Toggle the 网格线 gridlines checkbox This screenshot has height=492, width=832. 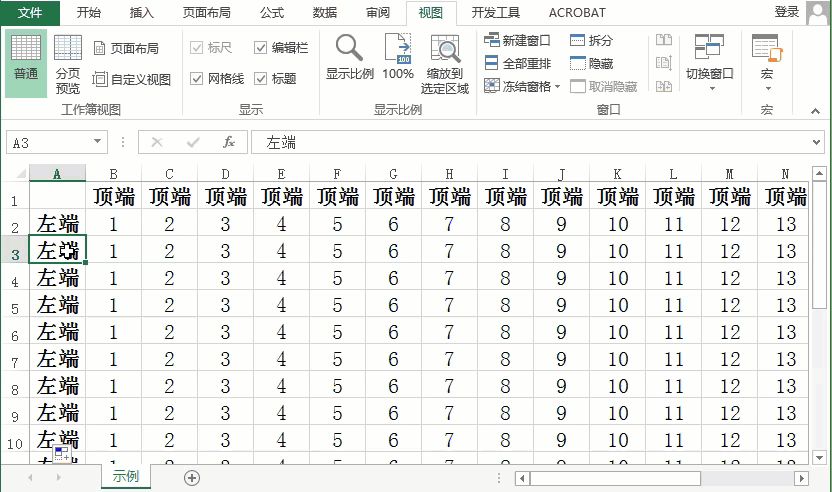(196, 79)
